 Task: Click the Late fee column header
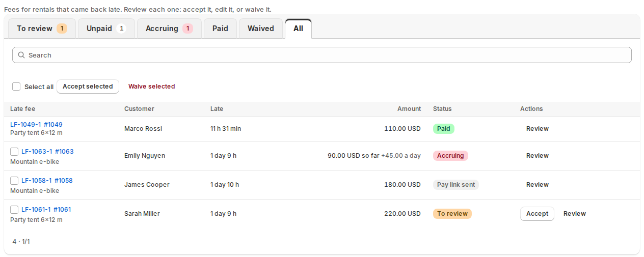click(x=23, y=109)
